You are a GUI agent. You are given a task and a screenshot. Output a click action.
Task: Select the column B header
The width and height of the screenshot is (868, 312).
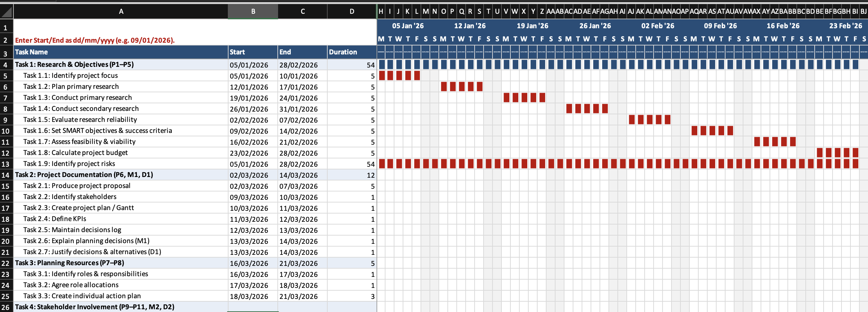coord(253,11)
